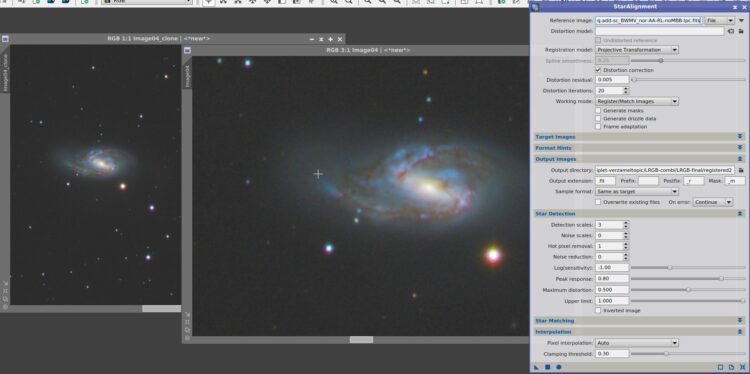Open the On error Continue dropdown
This screenshot has height=374, width=750.
pos(713,202)
